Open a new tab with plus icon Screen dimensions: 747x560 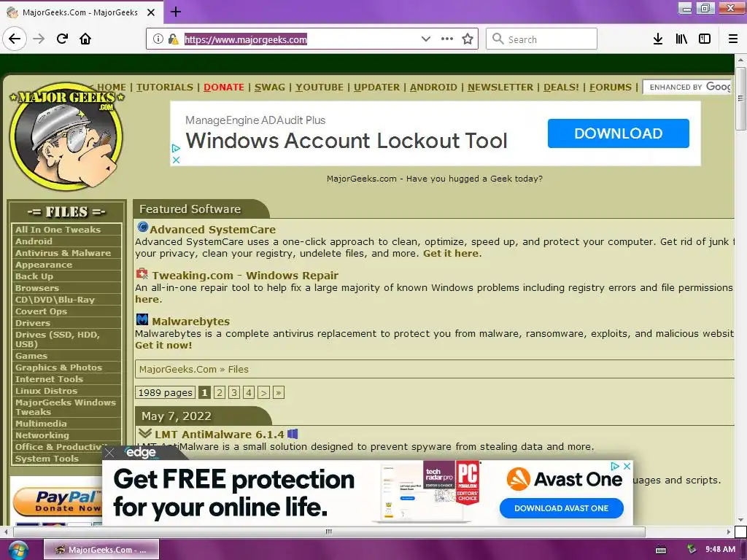point(175,12)
